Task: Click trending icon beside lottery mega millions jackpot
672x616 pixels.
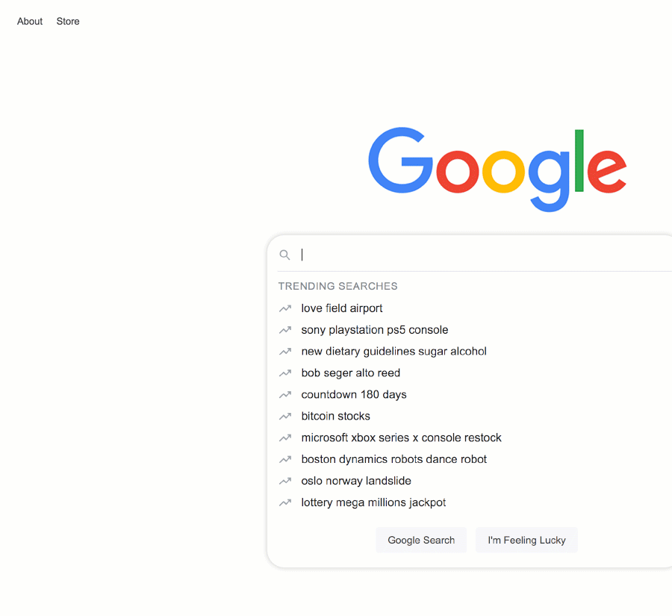Action: pos(285,503)
